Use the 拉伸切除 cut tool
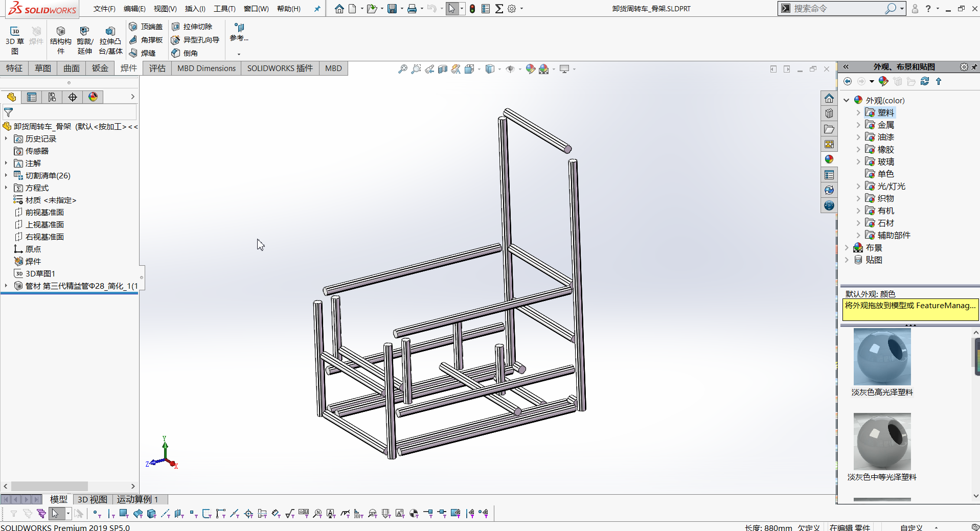This screenshot has height=531, width=980. point(192,27)
